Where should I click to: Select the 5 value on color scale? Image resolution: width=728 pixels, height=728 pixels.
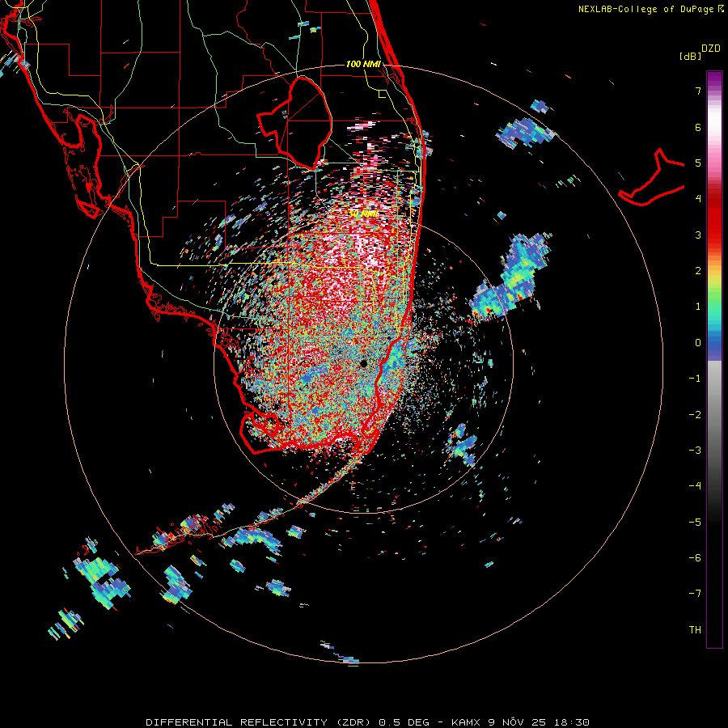(698, 163)
